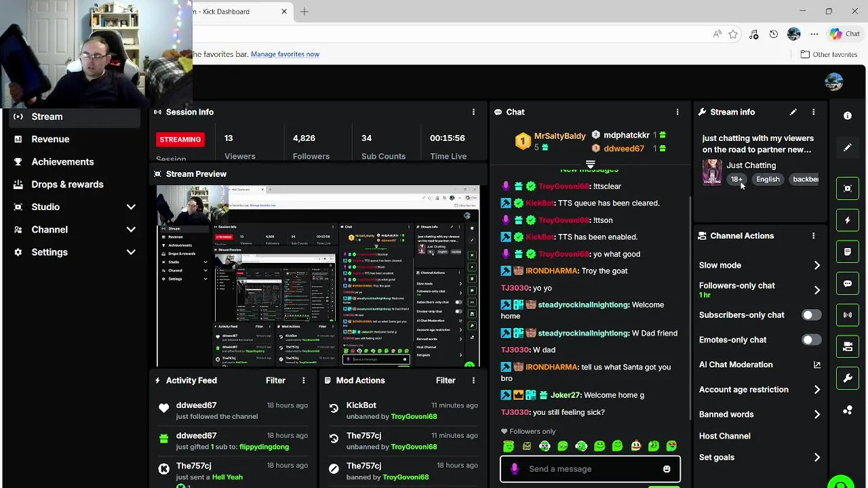Click the purple microphone icon in message box
Viewport: 868px width, 488px height.
(x=514, y=469)
